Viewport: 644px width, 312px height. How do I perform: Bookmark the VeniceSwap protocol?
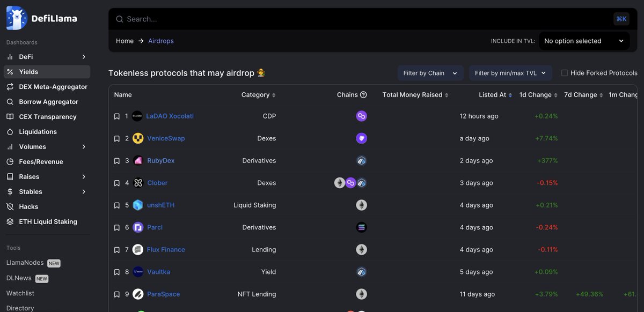(116, 138)
